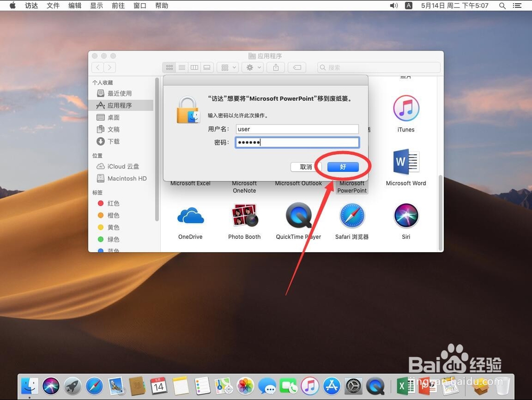Image resolution: width=532 pixels, height=400 pixels.
Task: Open Launchpad from the Dock
Action: click(x=72, y=386)
